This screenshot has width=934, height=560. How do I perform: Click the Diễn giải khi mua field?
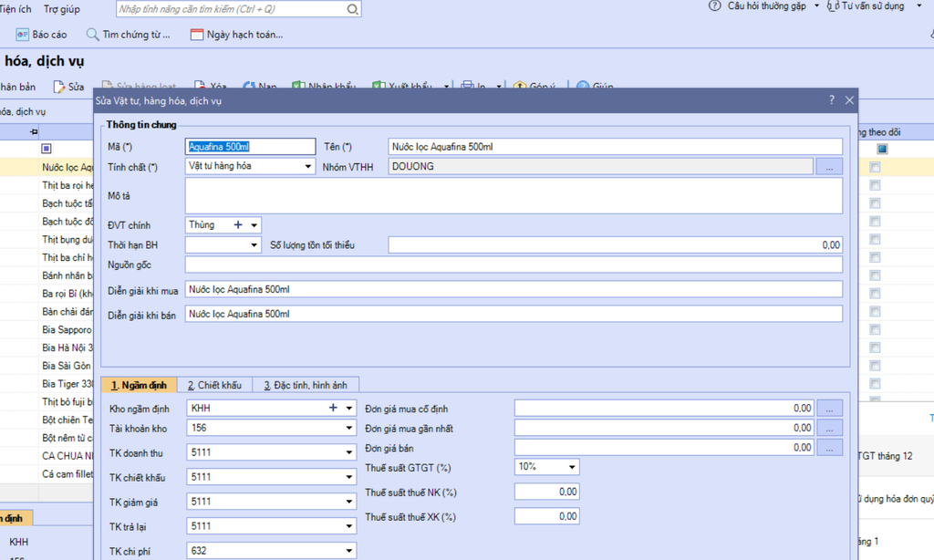[x=514, y=289]
